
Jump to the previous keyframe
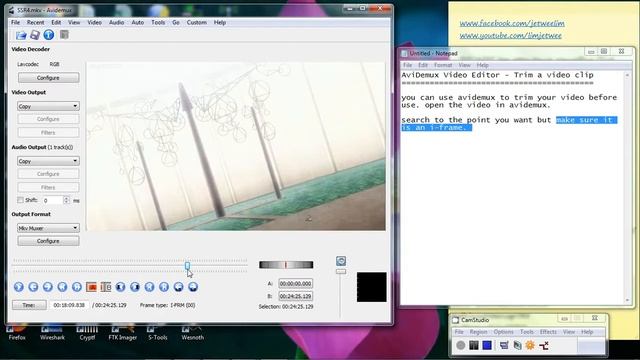pos(62,287)
